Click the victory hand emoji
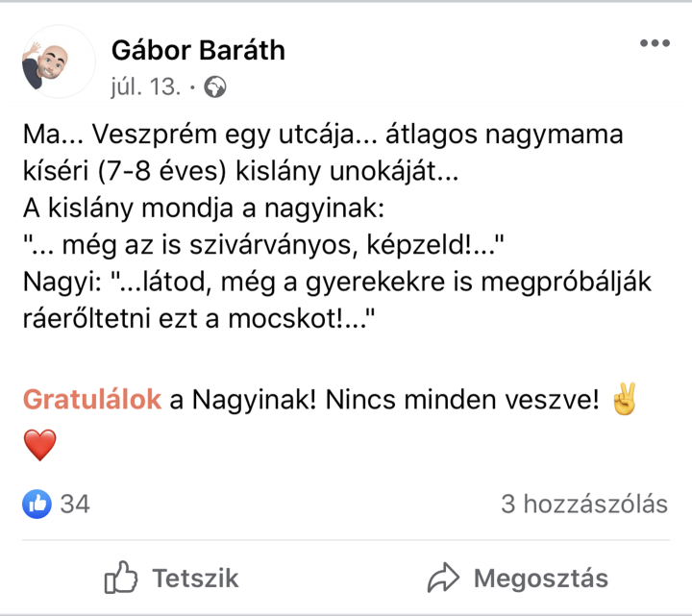692x616 pixels. click(x=625, y=399)
